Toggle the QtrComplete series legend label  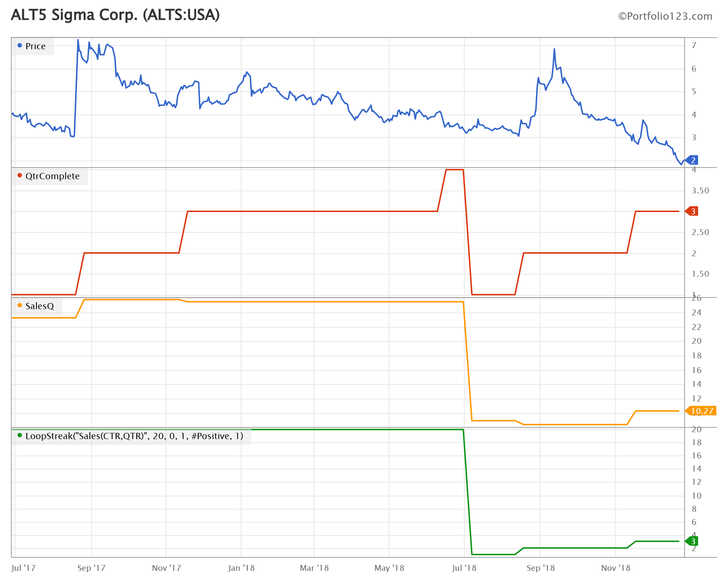click(x=52, y=176)
